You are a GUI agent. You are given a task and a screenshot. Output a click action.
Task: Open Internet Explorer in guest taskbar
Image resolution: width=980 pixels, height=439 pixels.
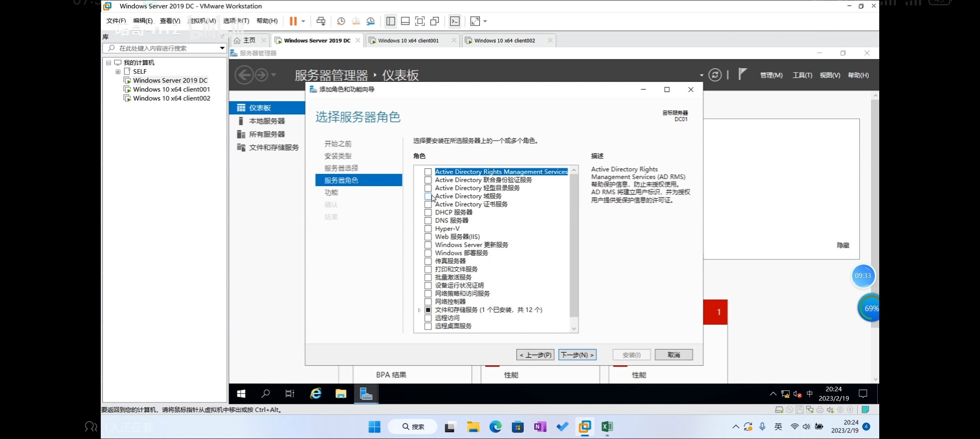[x=316, y=393]
